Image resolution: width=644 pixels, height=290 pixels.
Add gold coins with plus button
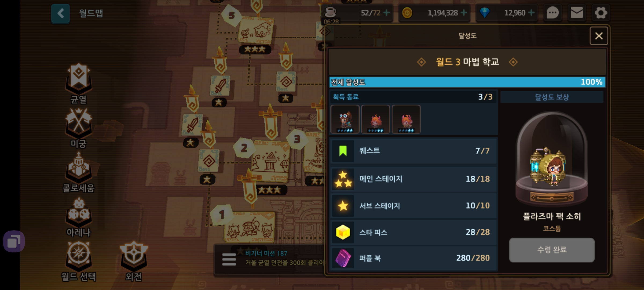[x=464, y=13]
